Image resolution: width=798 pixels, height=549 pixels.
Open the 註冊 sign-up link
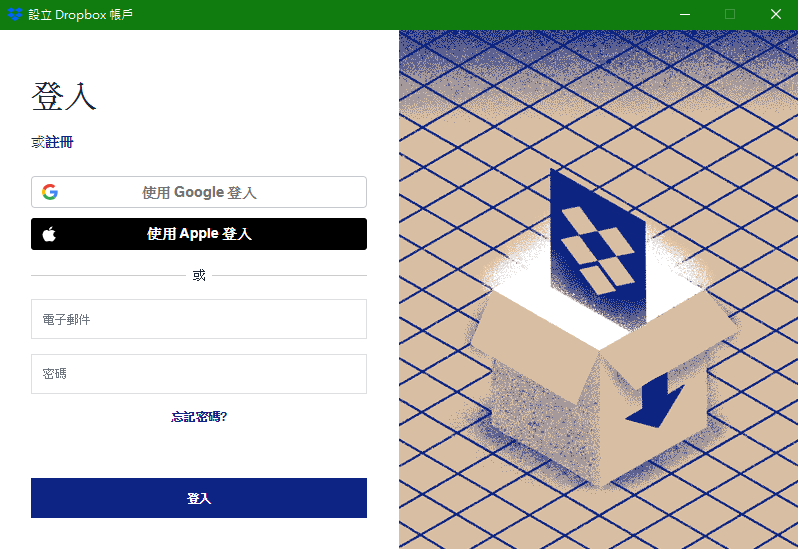(x=59, y=142)
